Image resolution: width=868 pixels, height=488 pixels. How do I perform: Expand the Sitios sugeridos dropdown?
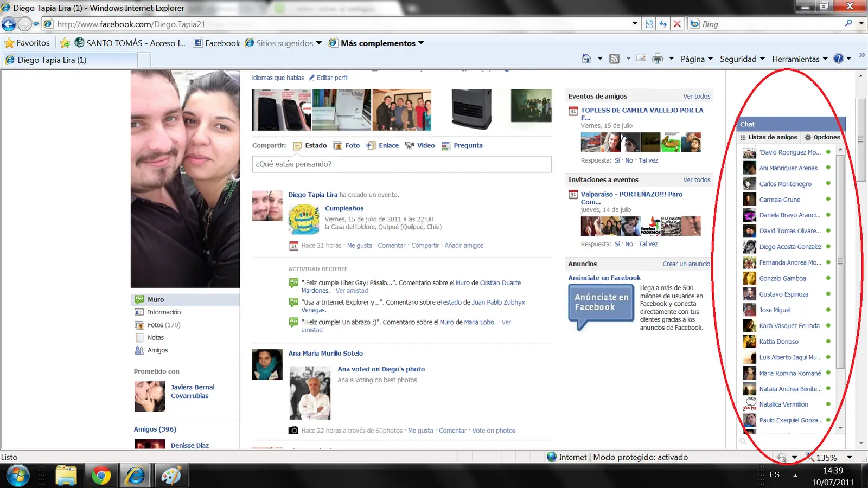tap(319, 43)
